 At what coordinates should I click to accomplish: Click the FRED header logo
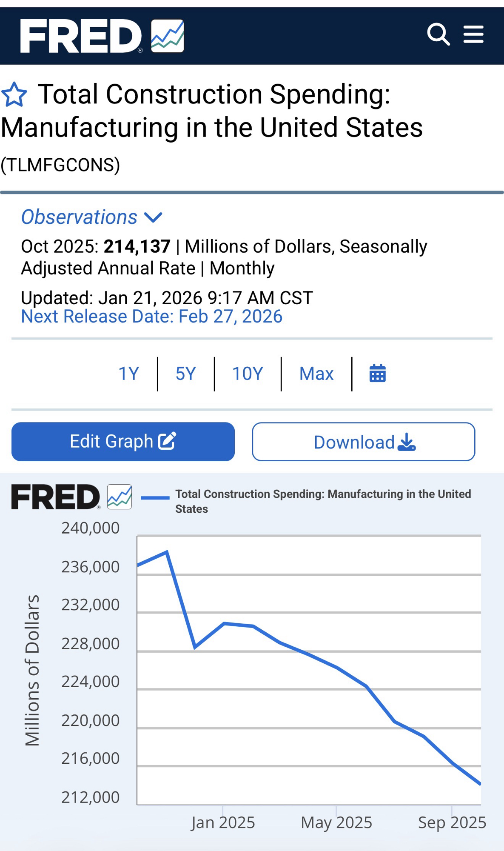(x=81, y=36)
